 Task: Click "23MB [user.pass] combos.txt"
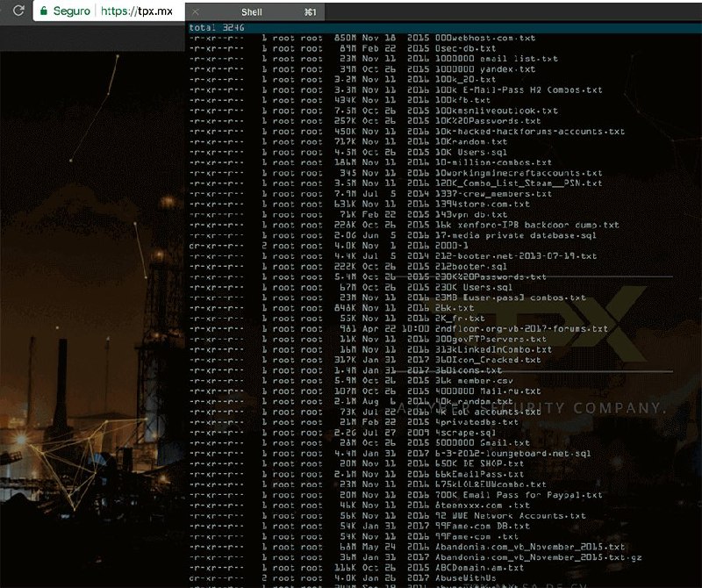[511, 298]
